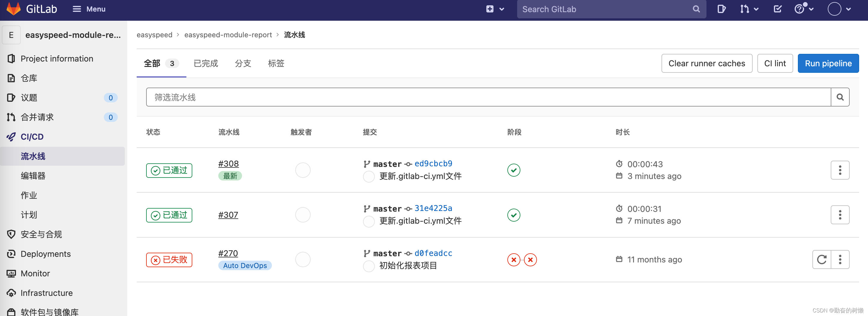Click 已通过 status badge of pipeline #308
Screen dimensions: 868x316
pyautogui.click(x=169, y=170)
